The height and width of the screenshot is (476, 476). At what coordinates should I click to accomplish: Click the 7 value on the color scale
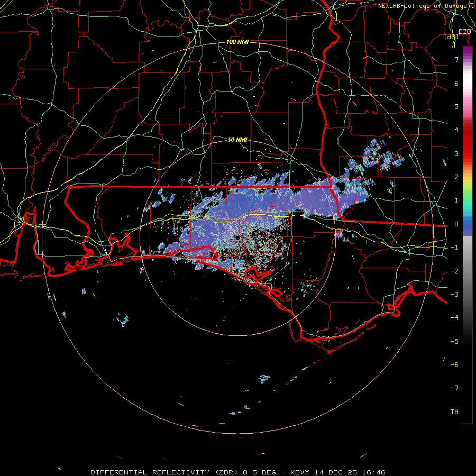point(456,59)
